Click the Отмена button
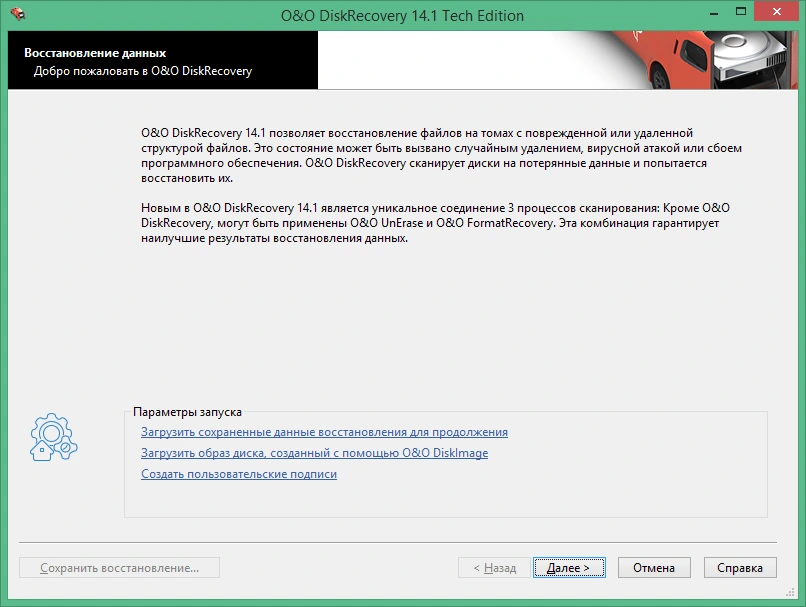Screen dimensions: 806x607 pyautogui.click(x=654, y=567)
